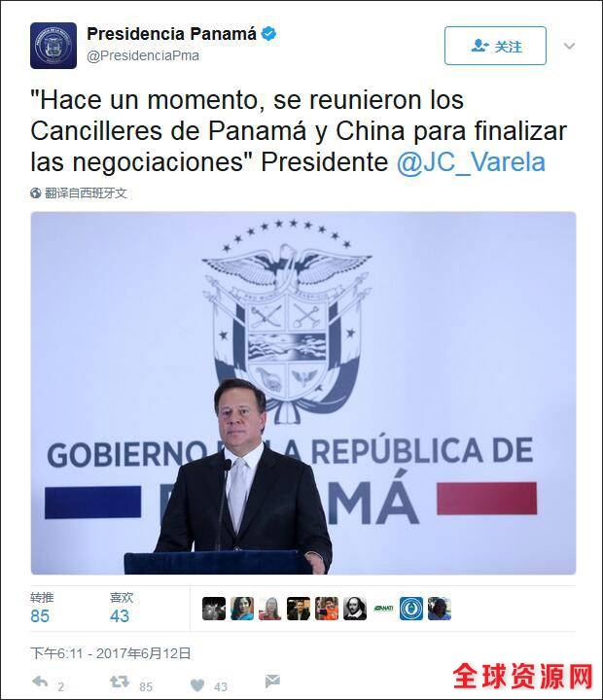View the 85 retweets count
This screenshot has width=603, height=700.
tap(40, 616)
